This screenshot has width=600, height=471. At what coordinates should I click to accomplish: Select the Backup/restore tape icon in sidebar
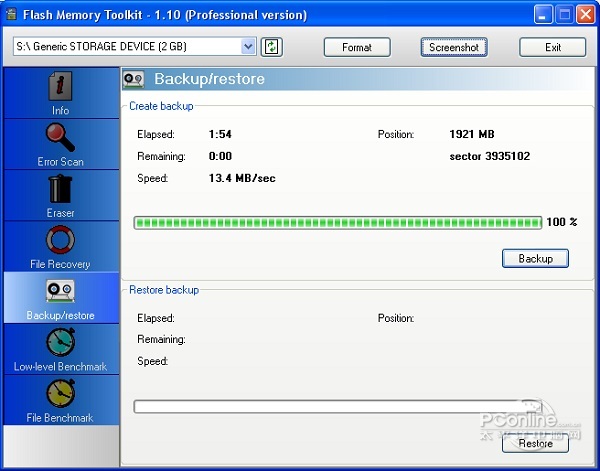[60, 291]
